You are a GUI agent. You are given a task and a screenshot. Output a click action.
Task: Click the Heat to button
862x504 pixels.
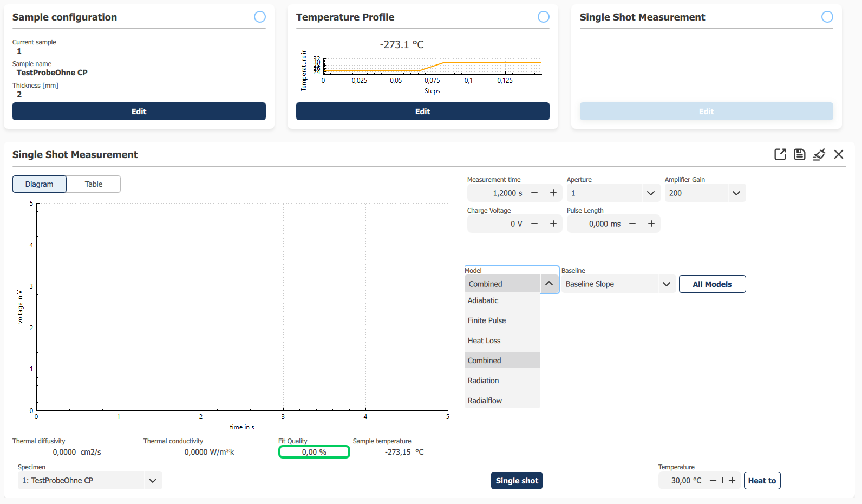(x=762, y=481)
